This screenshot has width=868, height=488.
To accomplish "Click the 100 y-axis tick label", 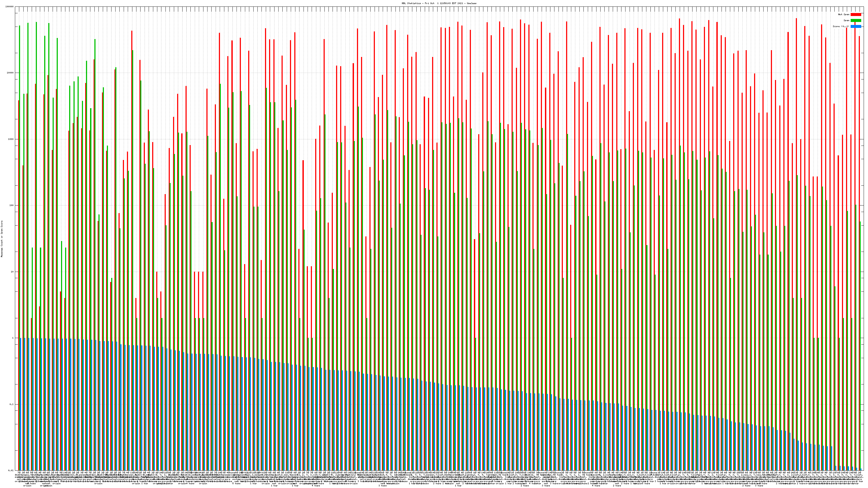I will (x=12, y=206).
